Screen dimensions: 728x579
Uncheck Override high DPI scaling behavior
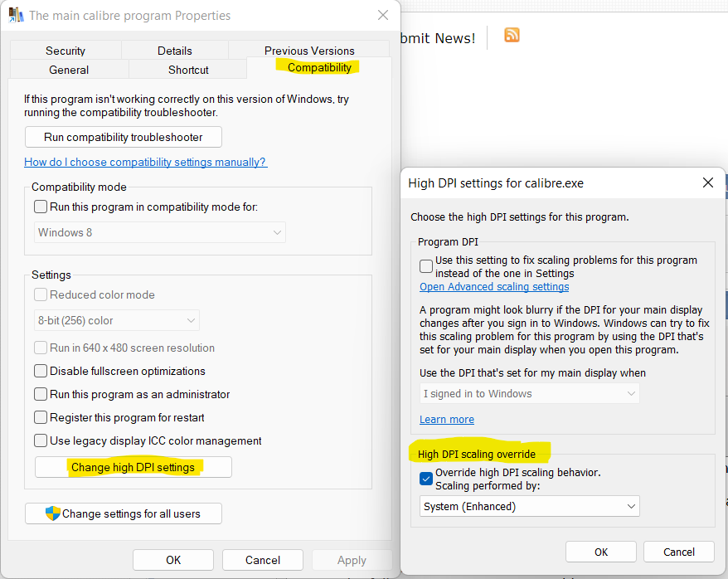click(425, 479)
